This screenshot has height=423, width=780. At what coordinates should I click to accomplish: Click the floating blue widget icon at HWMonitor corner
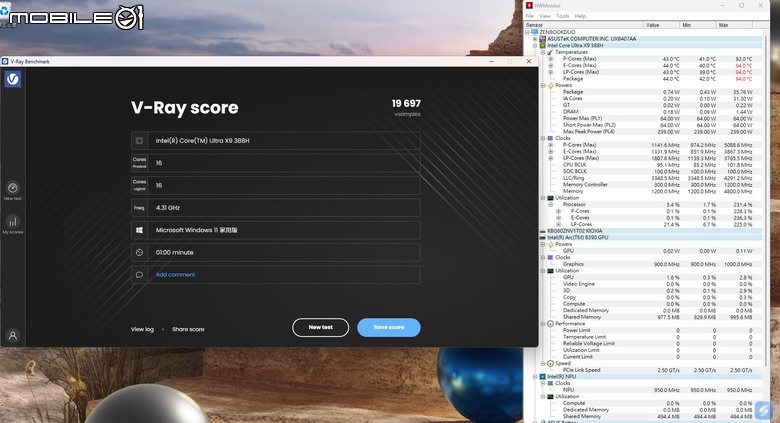764,410
